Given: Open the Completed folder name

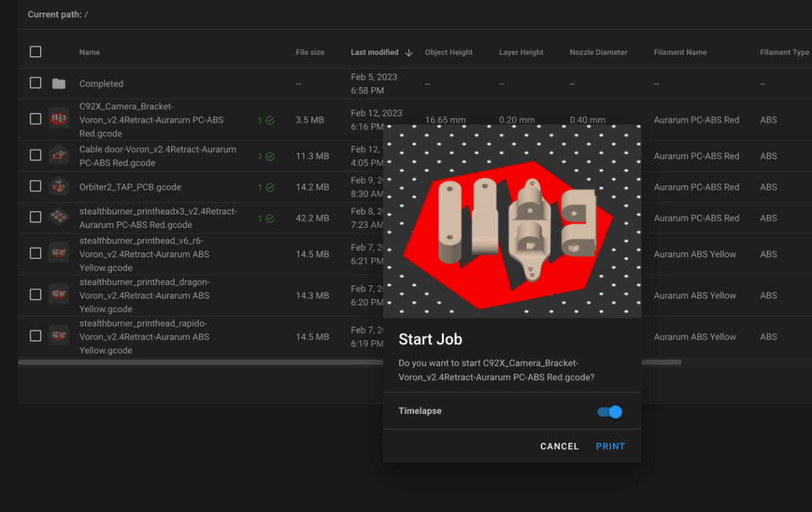Looking at the screenshot, I should coord(101,84).
